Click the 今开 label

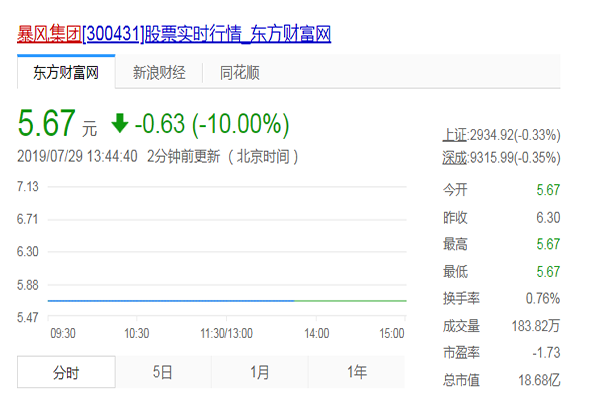click(455, 190)
